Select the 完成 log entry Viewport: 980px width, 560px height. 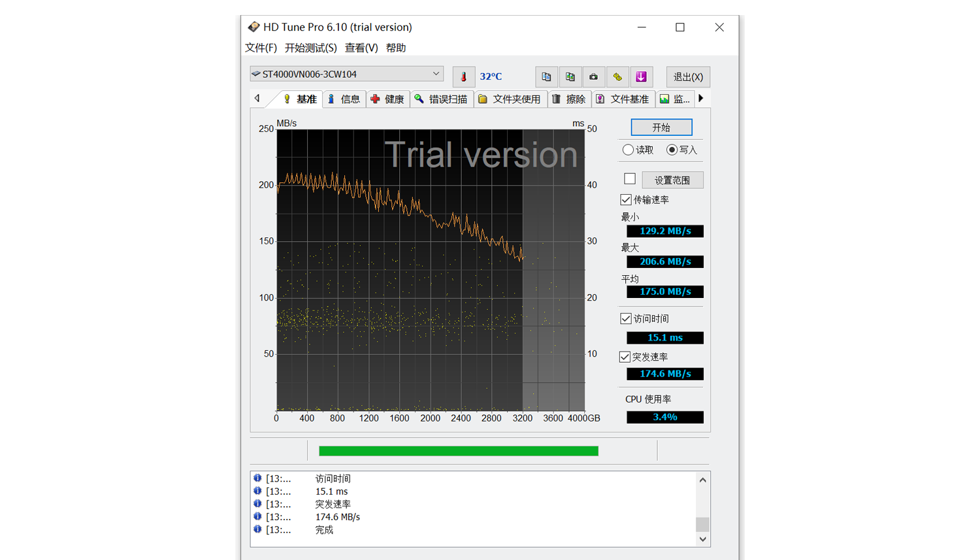coord(324,530)
